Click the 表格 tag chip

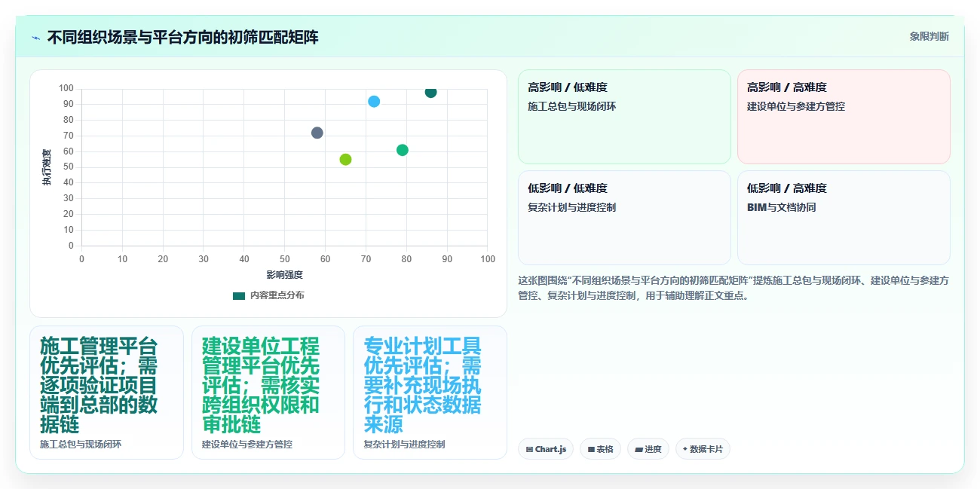600,449
